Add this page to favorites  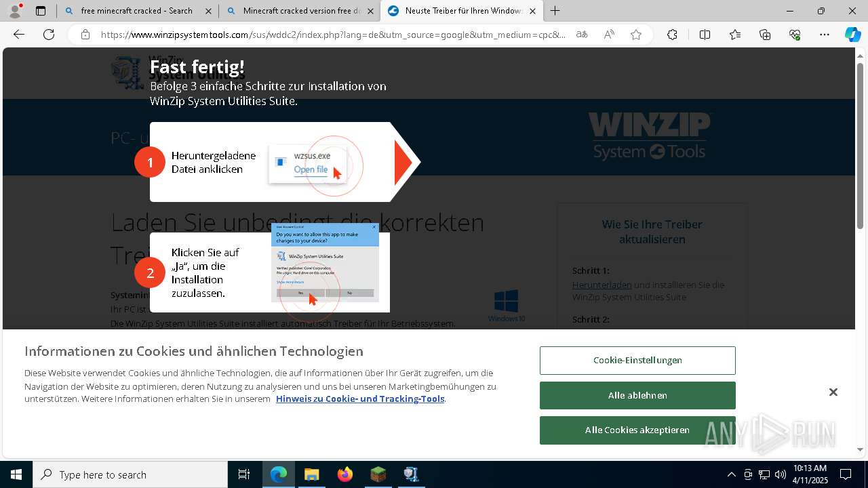[x=636, y=35]
